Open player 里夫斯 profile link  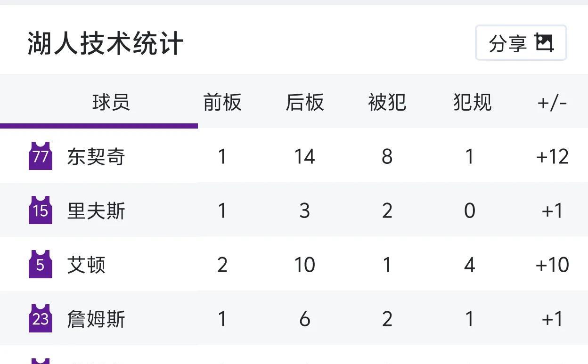(x=96, y=210)
